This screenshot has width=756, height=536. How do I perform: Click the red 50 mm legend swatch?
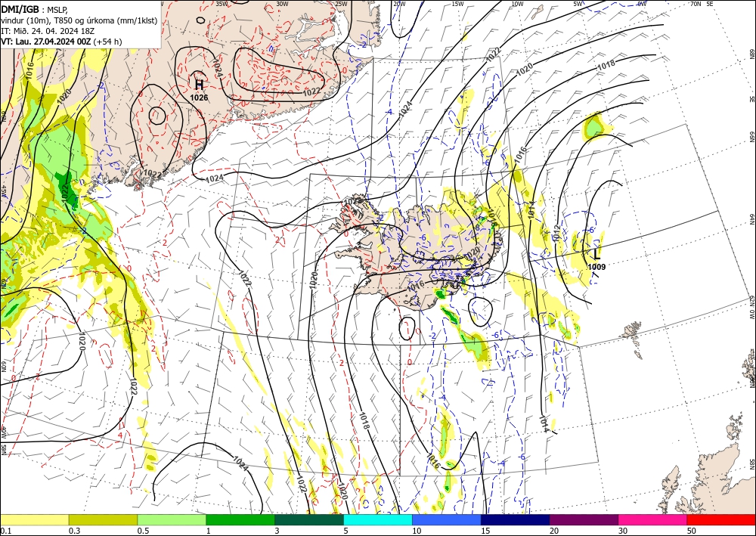721,519
